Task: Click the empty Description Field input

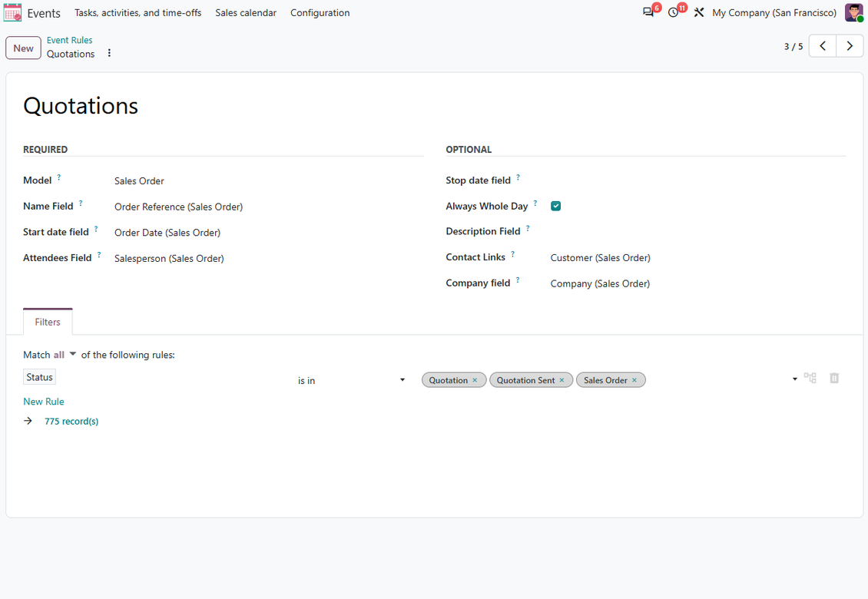Action: point(697,231)
